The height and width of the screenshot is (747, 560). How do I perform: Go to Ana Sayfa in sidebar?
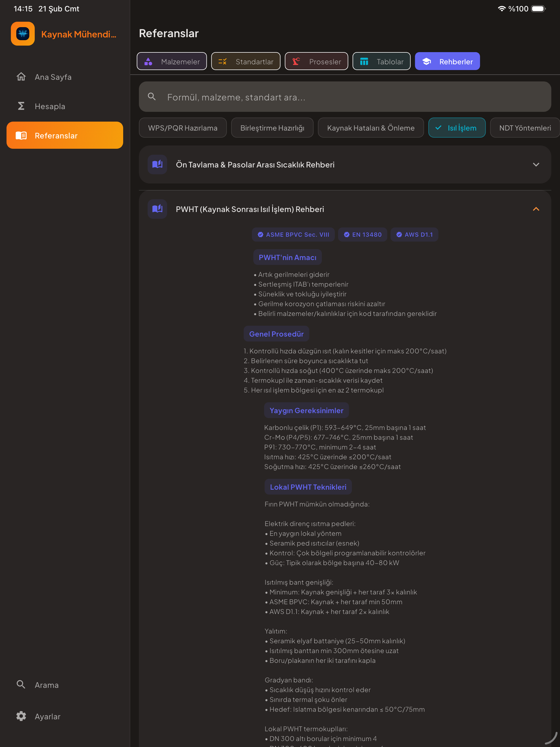pyautogui.click(x=65, y=77)
